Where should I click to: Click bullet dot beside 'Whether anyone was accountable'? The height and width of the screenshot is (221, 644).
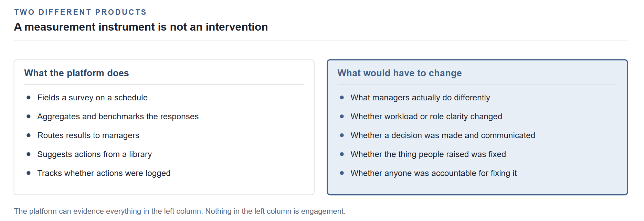click(x=342, y=173)
